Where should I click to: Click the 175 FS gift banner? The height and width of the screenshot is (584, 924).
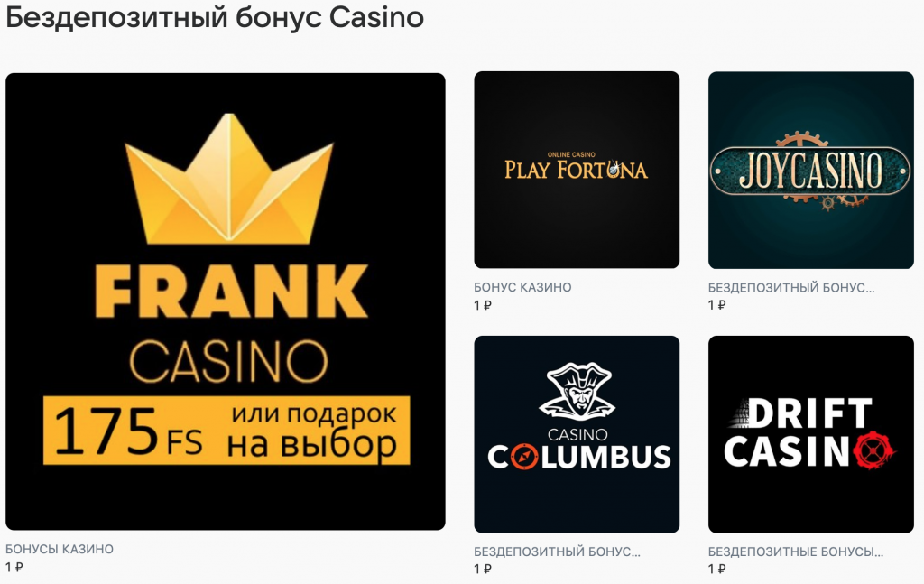coord(226,431)
